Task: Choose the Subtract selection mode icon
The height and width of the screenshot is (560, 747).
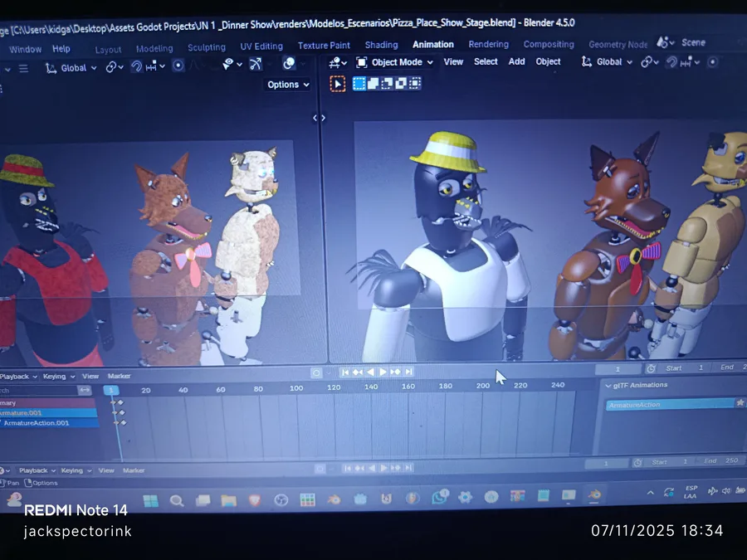Action: [x=387, y=84]
